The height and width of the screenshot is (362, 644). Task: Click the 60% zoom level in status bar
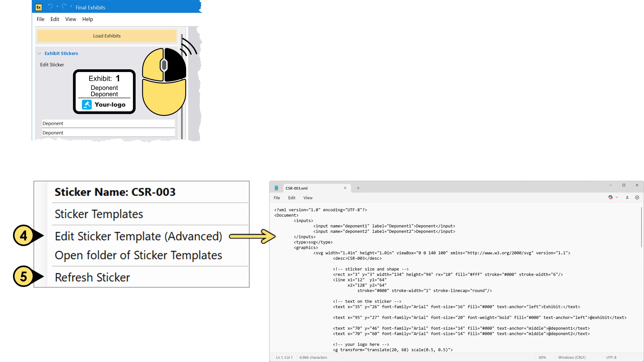tap(542, 357)
